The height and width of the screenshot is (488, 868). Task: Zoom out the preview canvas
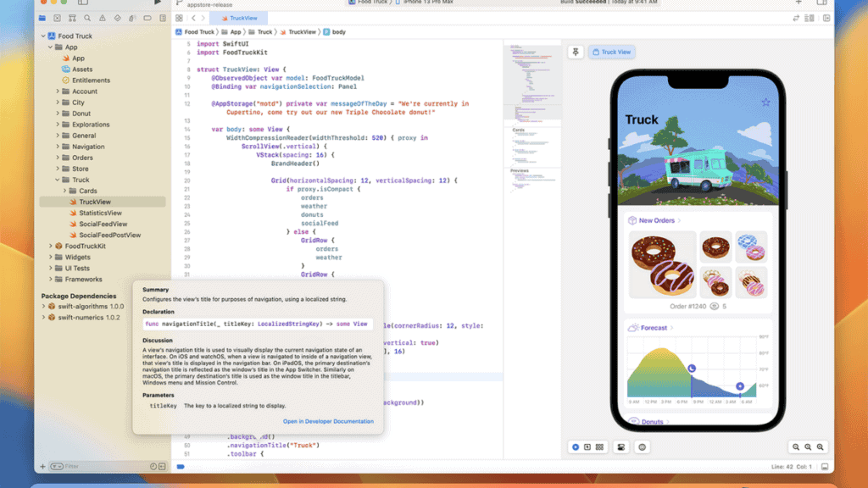tap(796, 447)
